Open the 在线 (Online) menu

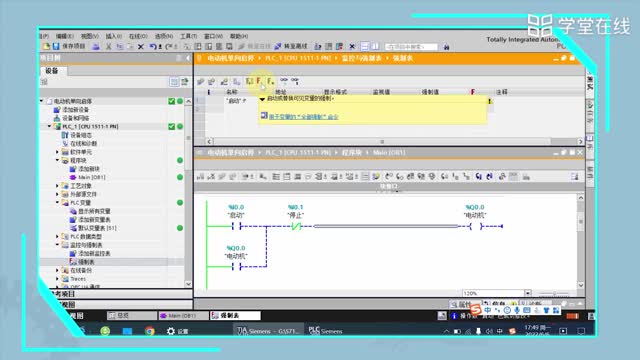click(x=138, y=36)
